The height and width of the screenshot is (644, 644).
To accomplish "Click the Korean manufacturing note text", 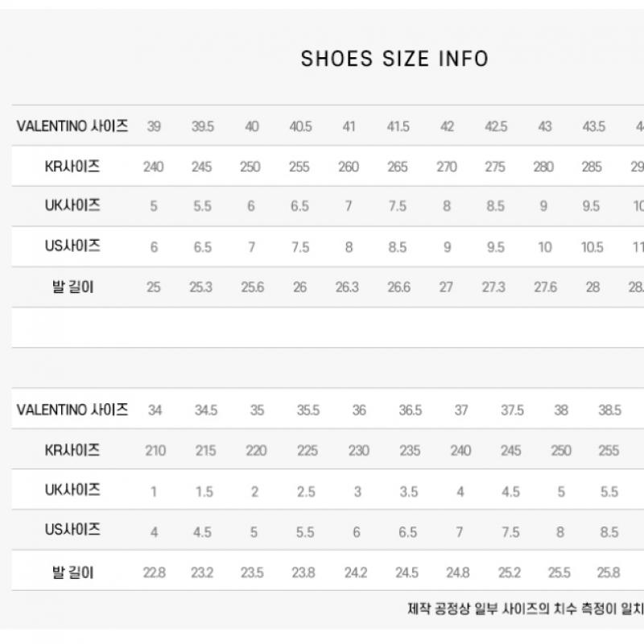I will [x=525, y=609].
